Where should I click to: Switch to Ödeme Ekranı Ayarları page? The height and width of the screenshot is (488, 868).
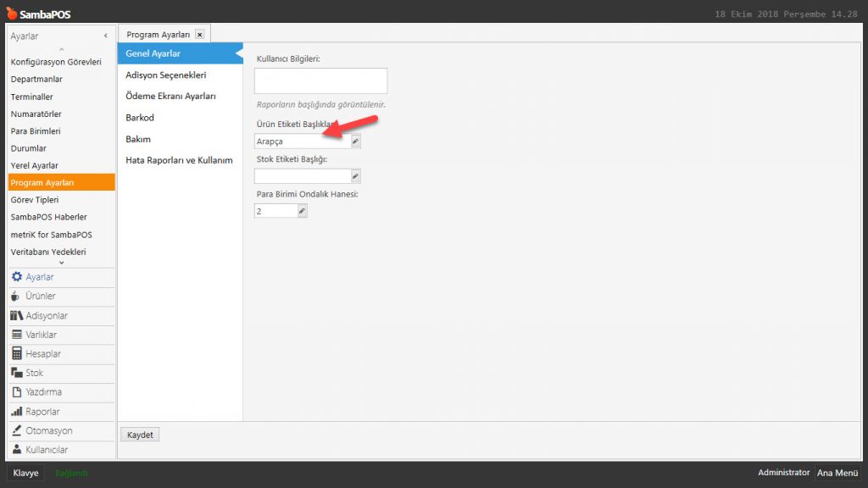point(170,97)
